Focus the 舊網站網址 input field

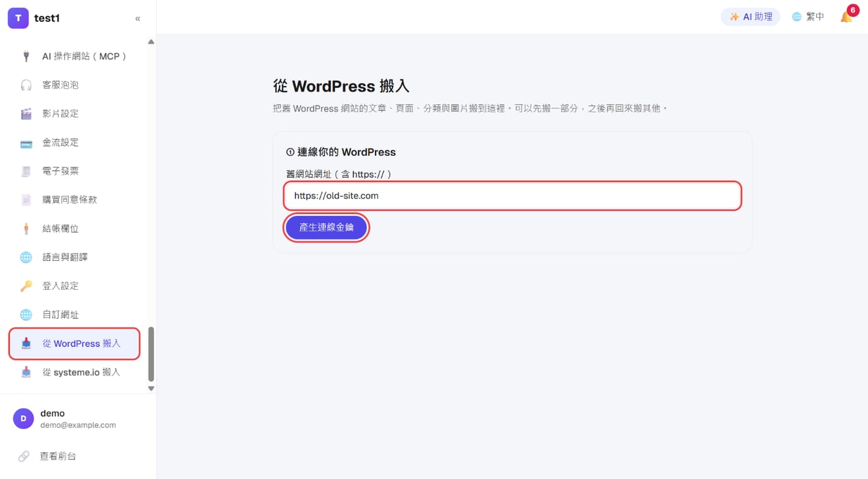513,196
